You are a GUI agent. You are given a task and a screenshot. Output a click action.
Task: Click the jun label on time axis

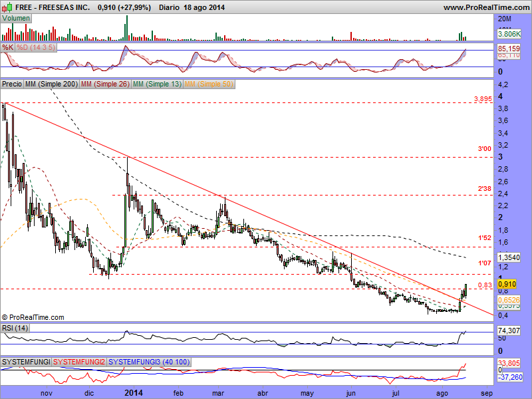[351, 393]
